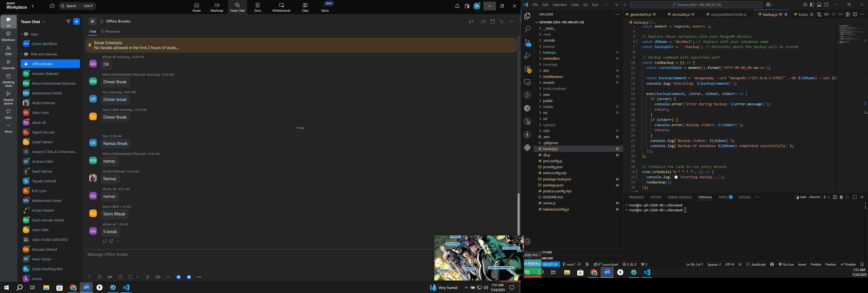This screenshot has height=293, width=868.
Task: Open VS Code Accounts icon
Action: tap(527, 241)
